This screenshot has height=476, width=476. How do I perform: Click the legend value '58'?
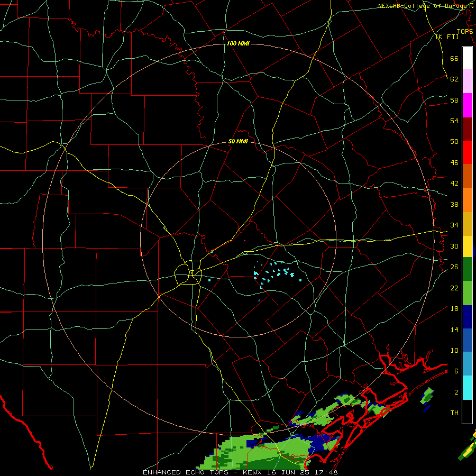[454, 100]
